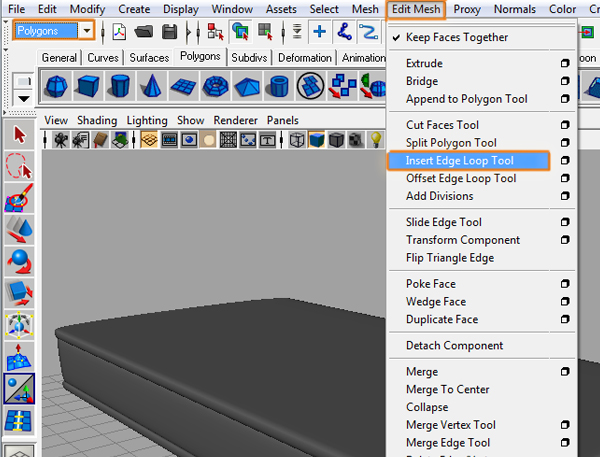Select the arrow Select tool in toolbox
The width and height of the screenshot is (600, 457).
pos(19,135)
